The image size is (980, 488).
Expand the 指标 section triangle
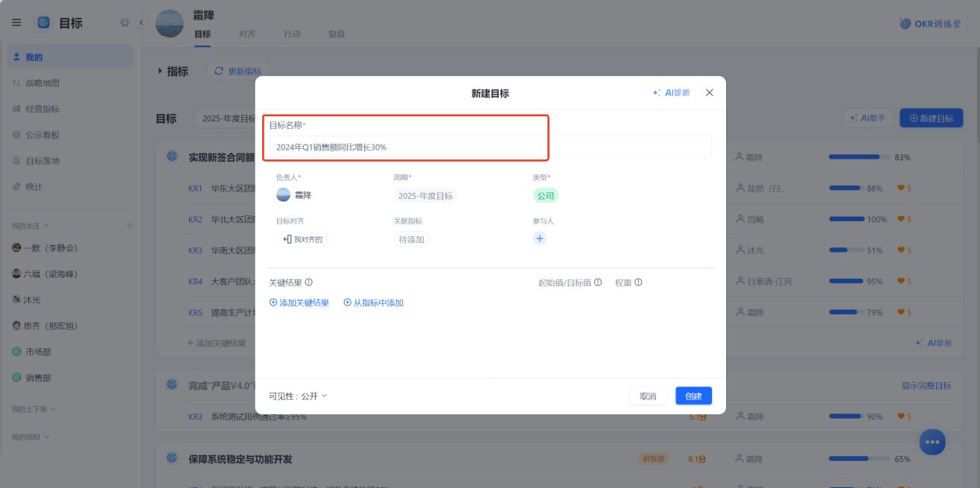tap(160, 71)
